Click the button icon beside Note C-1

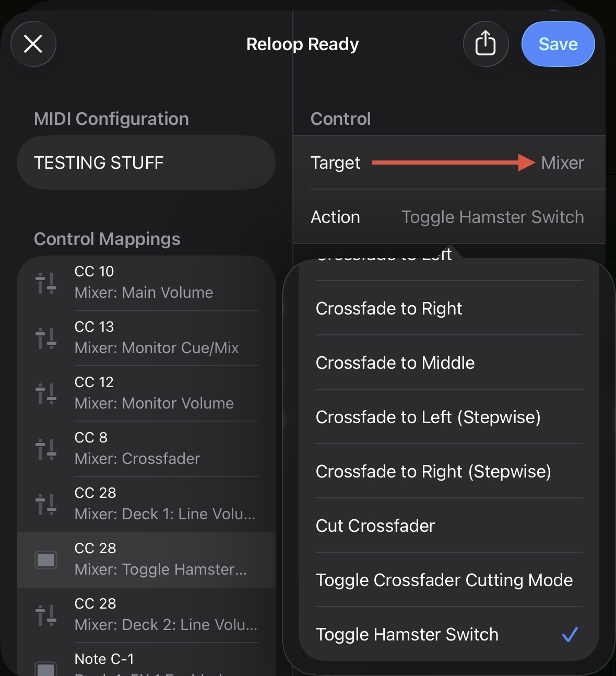[x=46, y=668]
